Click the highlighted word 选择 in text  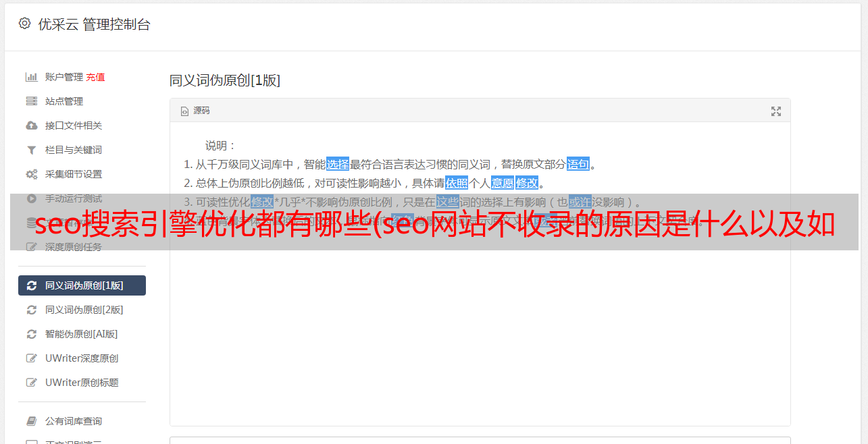(x=338, y=164)
